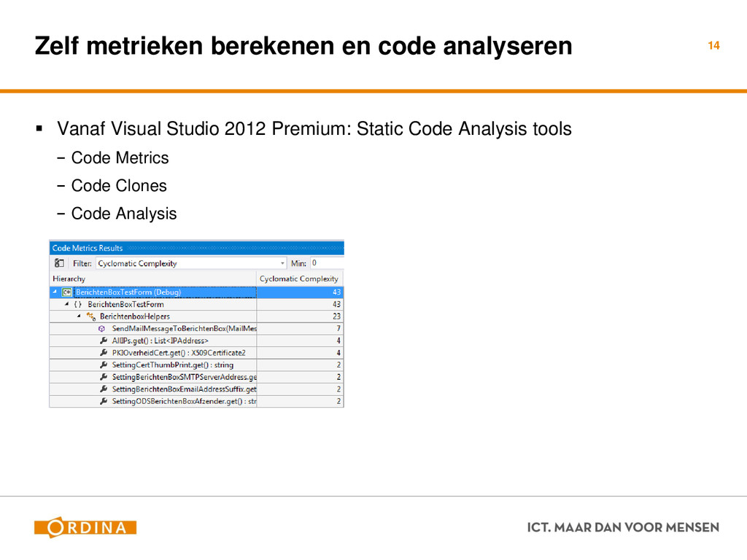Click the Min value input field
The width and height of the screenshot is (747, 560).
(x=327, y=262)
